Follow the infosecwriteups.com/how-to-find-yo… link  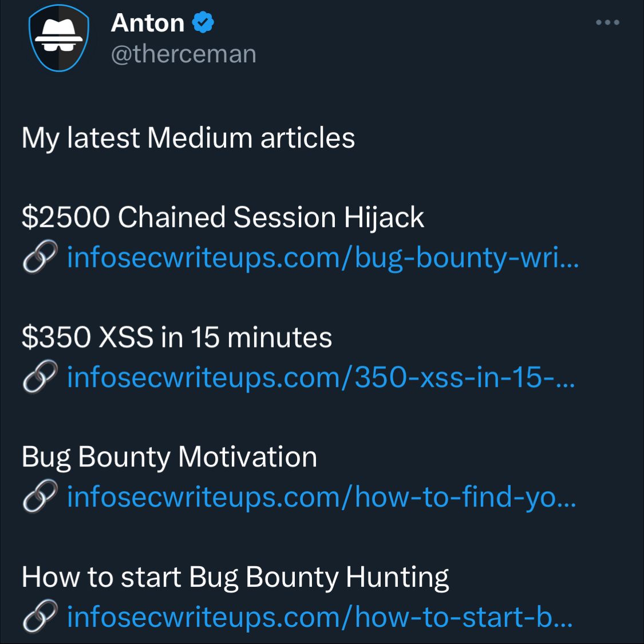pyautogui.click(x=322, y=497)
